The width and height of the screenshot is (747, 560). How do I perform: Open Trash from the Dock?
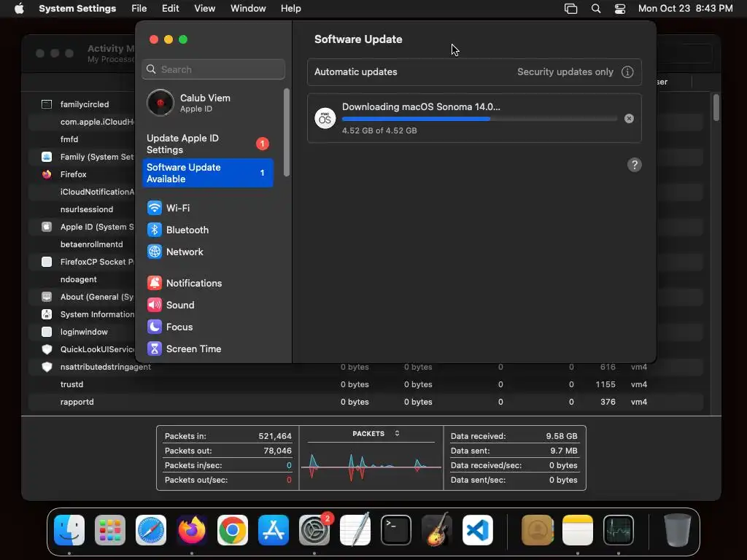click(677, 530)
